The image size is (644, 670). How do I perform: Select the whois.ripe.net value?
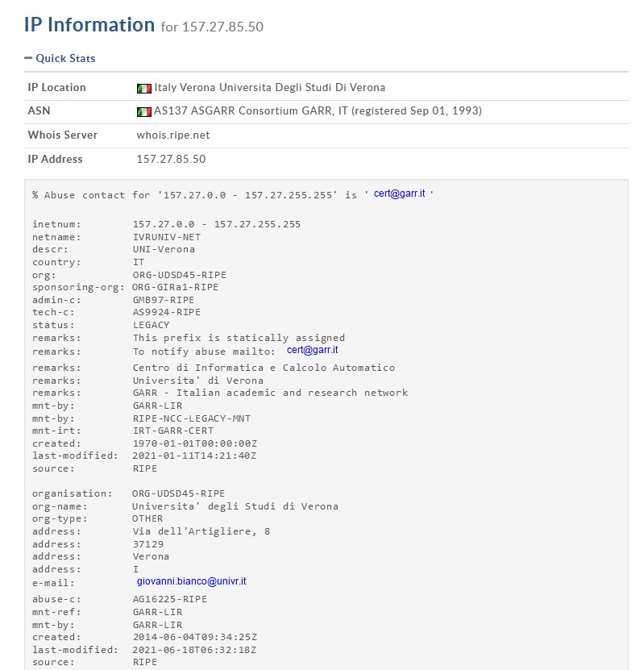tap(173, 135)
